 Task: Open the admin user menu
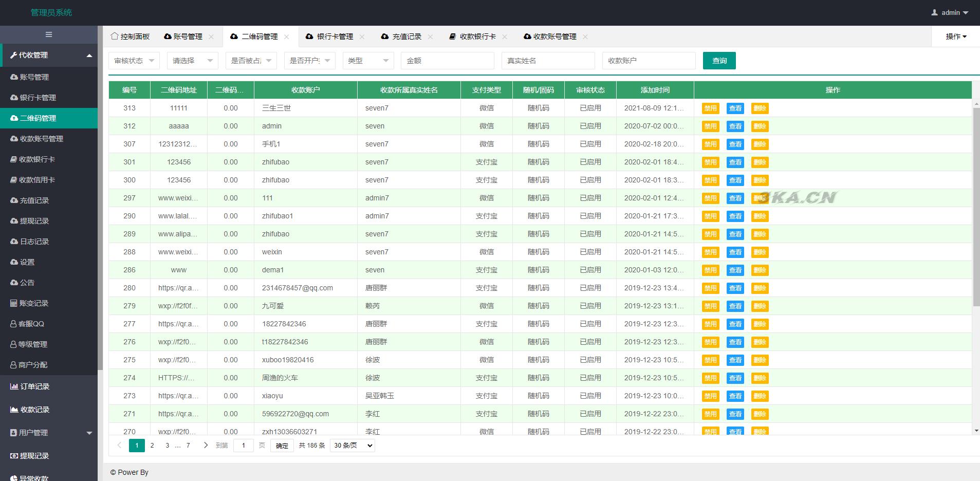(x=950, y=12)
